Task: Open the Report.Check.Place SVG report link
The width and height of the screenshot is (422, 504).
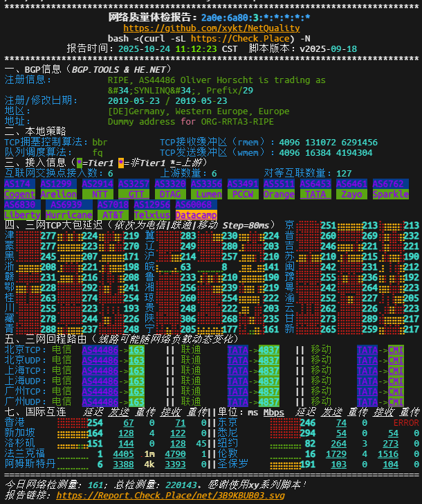Action: point(169,496)
